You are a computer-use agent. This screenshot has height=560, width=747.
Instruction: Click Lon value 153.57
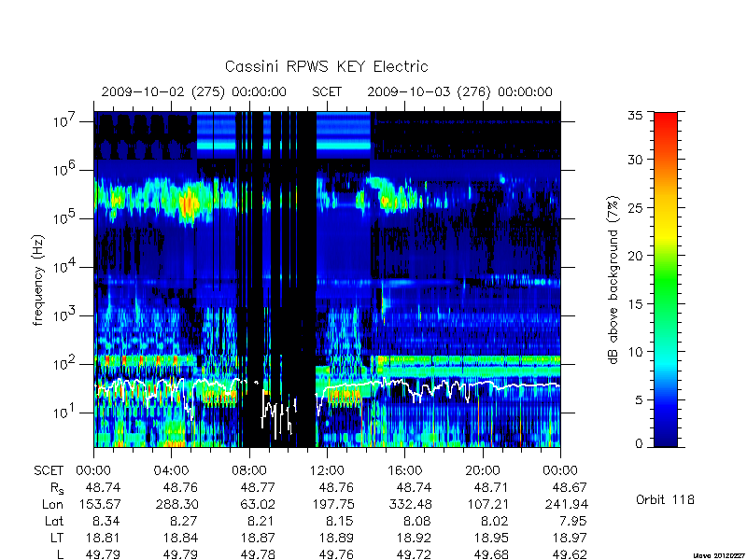point(100,504)
